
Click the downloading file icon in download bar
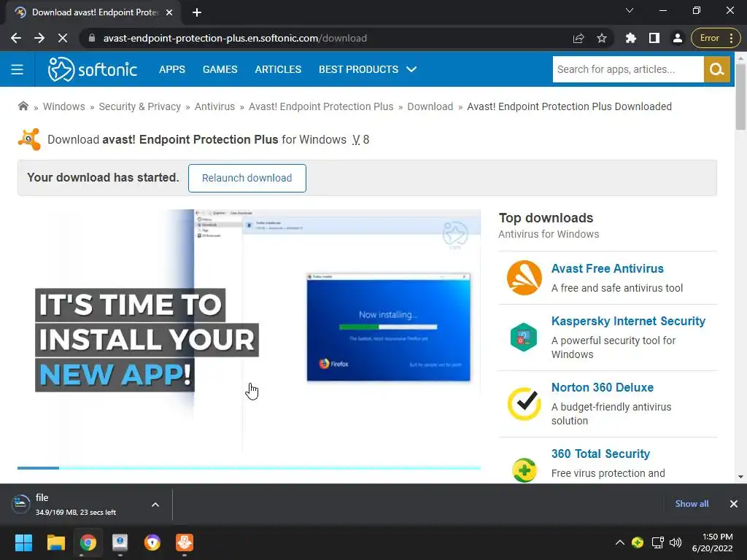pos(20,504)
